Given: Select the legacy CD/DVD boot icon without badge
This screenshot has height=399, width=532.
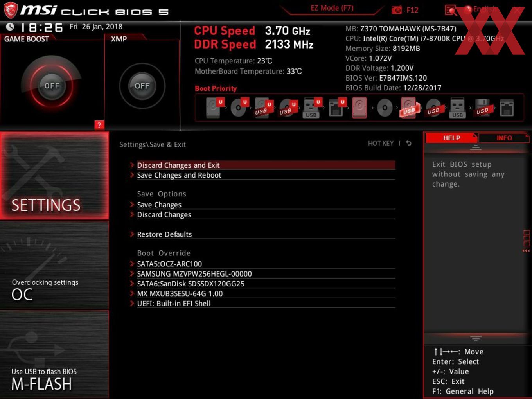Looking at the screenshot, I should [x=385, y=108].
